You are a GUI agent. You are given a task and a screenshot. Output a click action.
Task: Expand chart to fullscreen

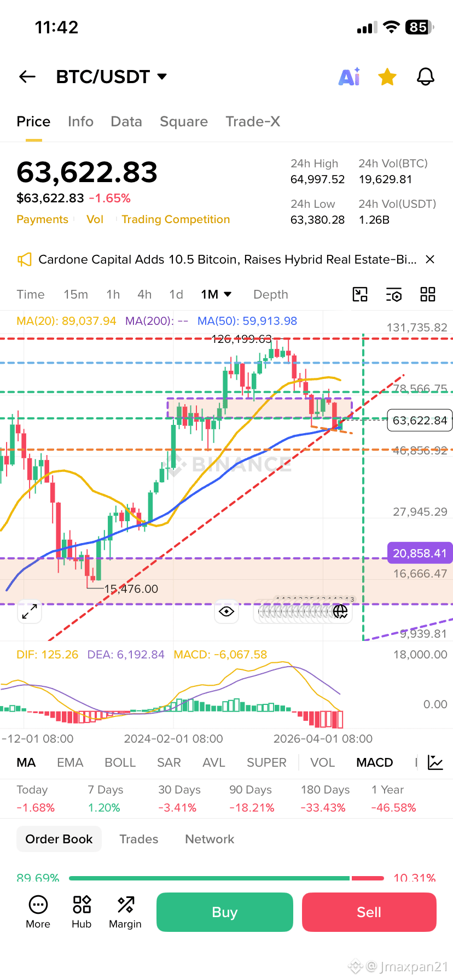click(x=30, y=611)
